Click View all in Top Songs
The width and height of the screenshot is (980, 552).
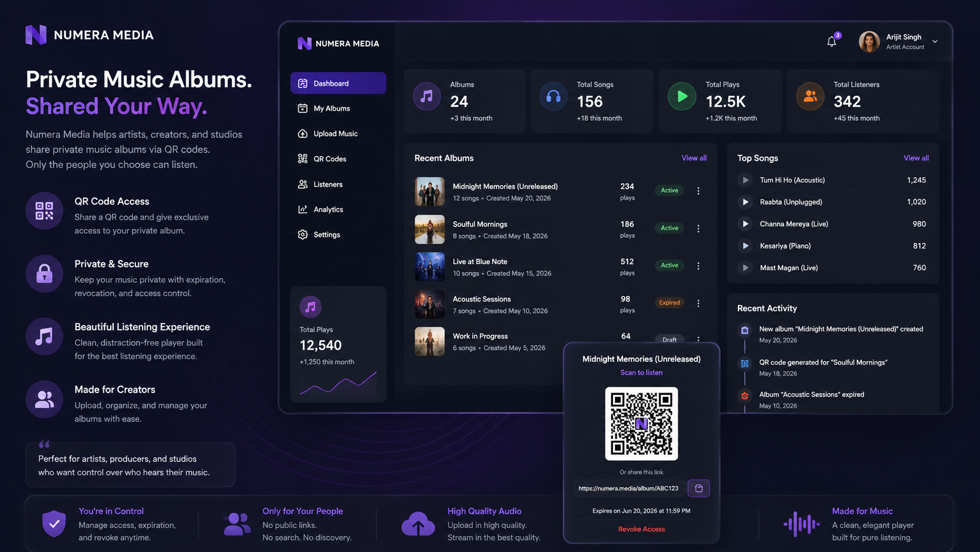coord(916,158)
